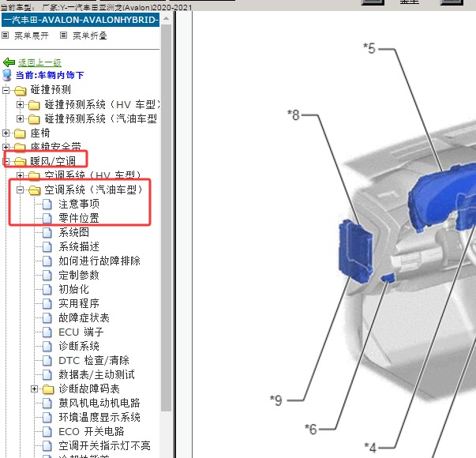
Task: Open the 返回上一级 link
Action: pos(39,62)
